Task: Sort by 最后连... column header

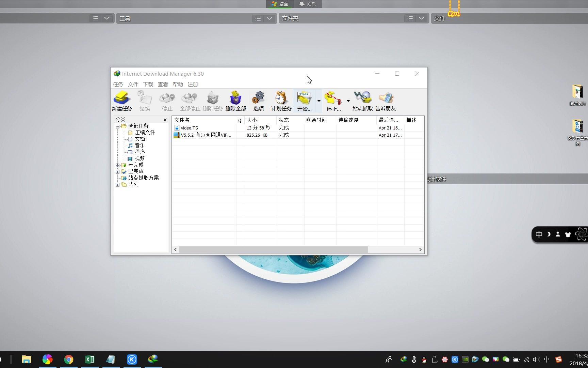Action: click(x=390, y=120)
